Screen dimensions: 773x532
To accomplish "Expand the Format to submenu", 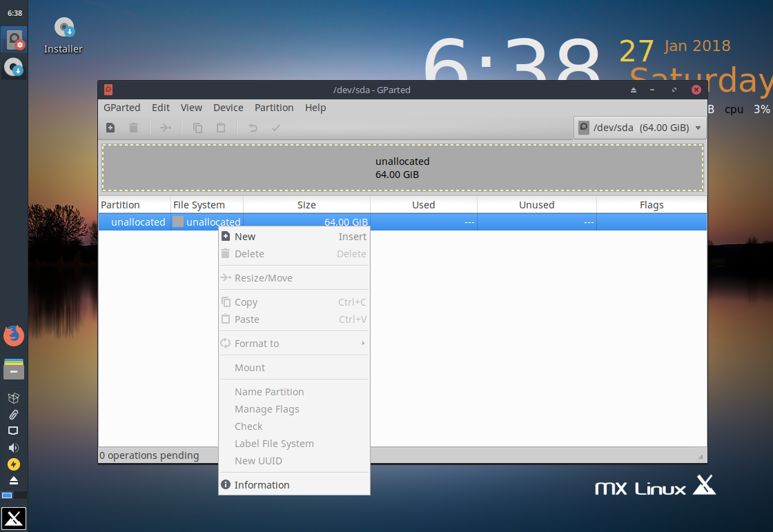I will click(x=294, y=344).
